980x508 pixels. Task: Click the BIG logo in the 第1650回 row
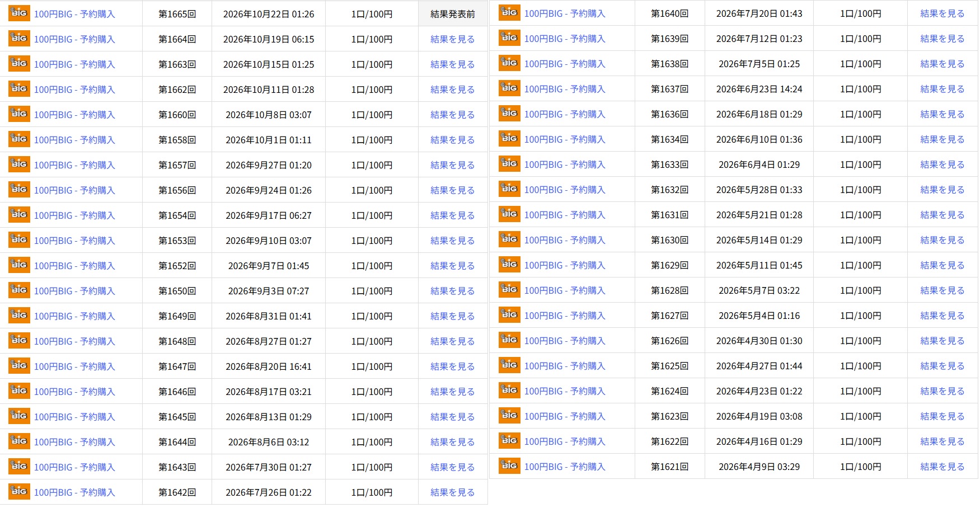coord(19,290)
